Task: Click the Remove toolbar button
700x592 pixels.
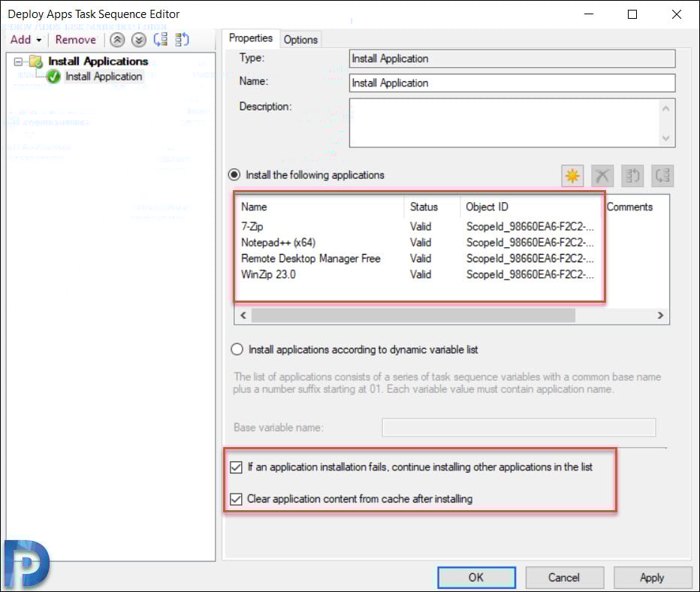Action: (x=75, y=40)
